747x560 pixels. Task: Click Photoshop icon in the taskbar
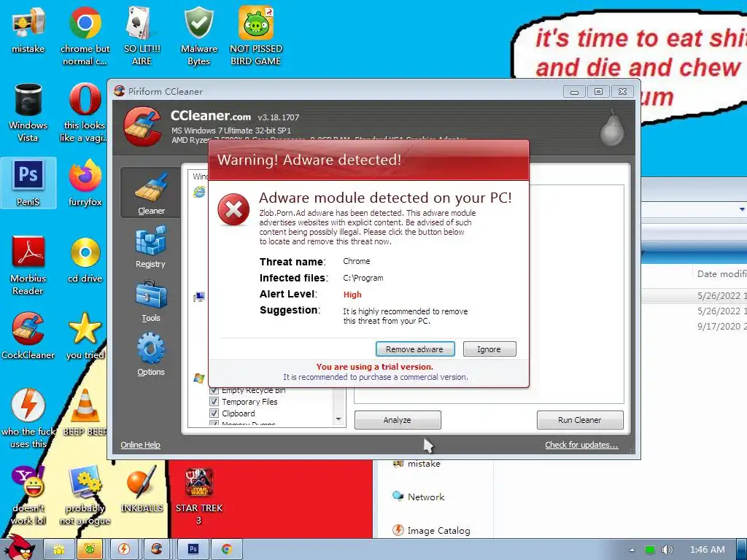[193, 550]
